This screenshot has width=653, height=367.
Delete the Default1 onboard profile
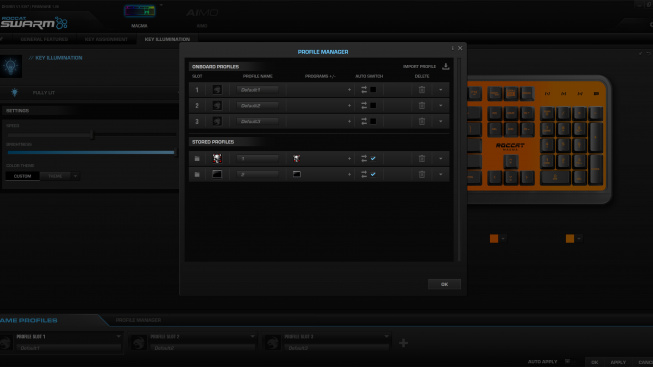[x=422, y=90]
